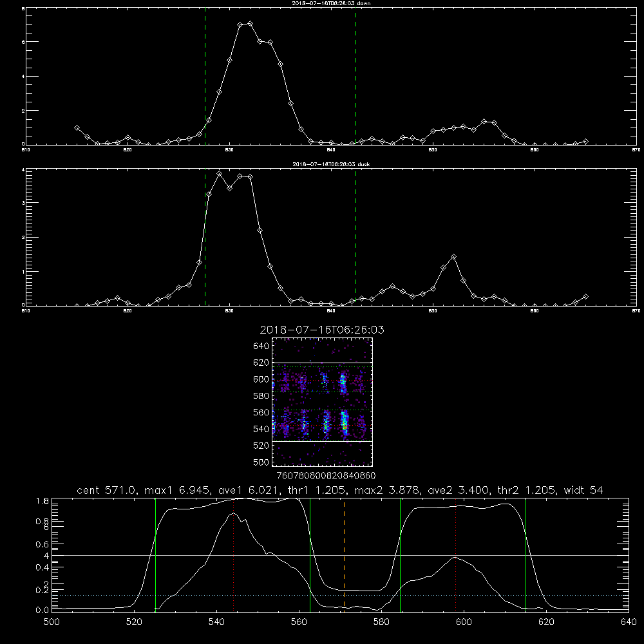644x644 pixels.
Task: Click the 'ave1 6.021' value
Action: point(249,490)
